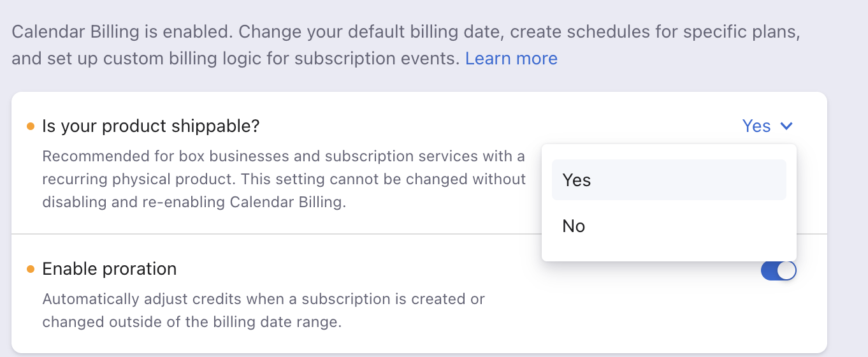Disable the Enable proration switch
Screen dimensions: 868x357
[x=778, y=271]
